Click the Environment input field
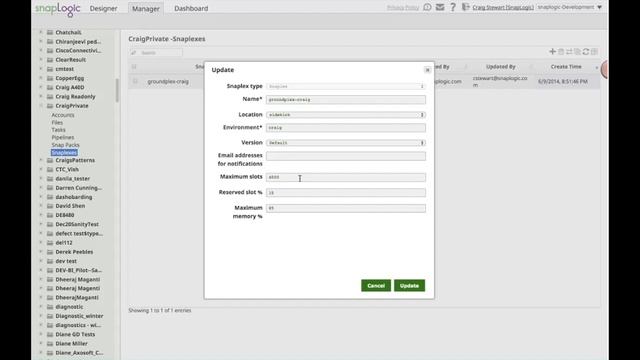This screenshot has width=640, height=360. tap(346, 128)
